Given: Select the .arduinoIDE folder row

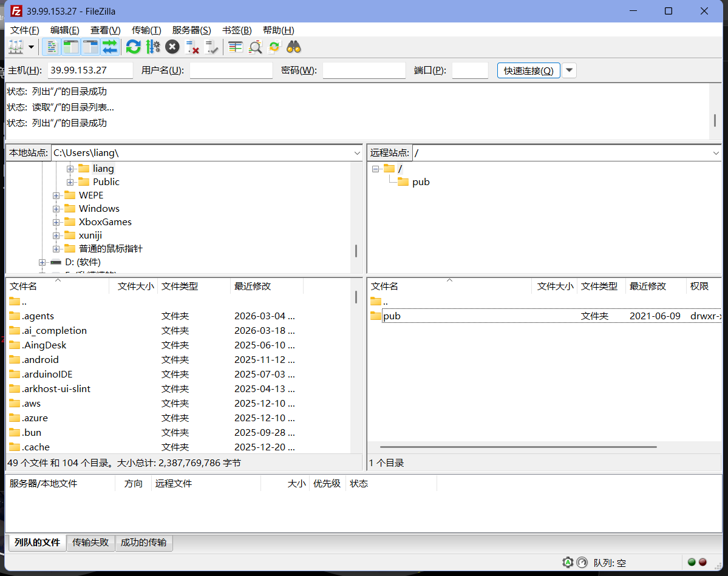Looking at the screenshot, I should (x=180, y=374).
